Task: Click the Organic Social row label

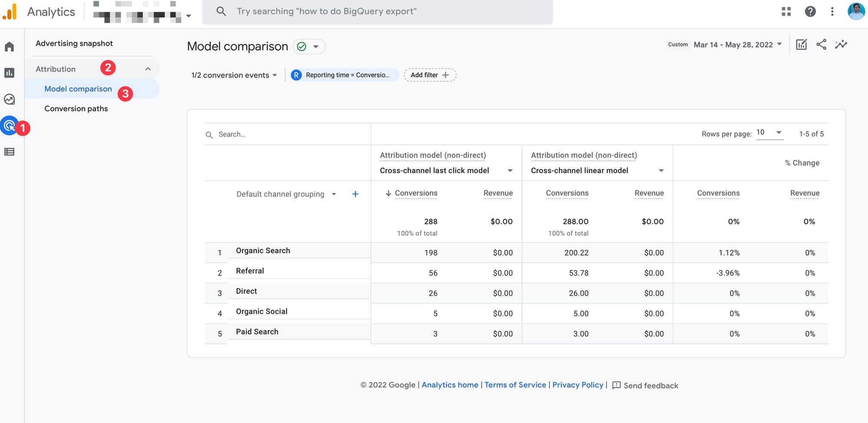Action: pyautogui.click(x=262, y=312)
